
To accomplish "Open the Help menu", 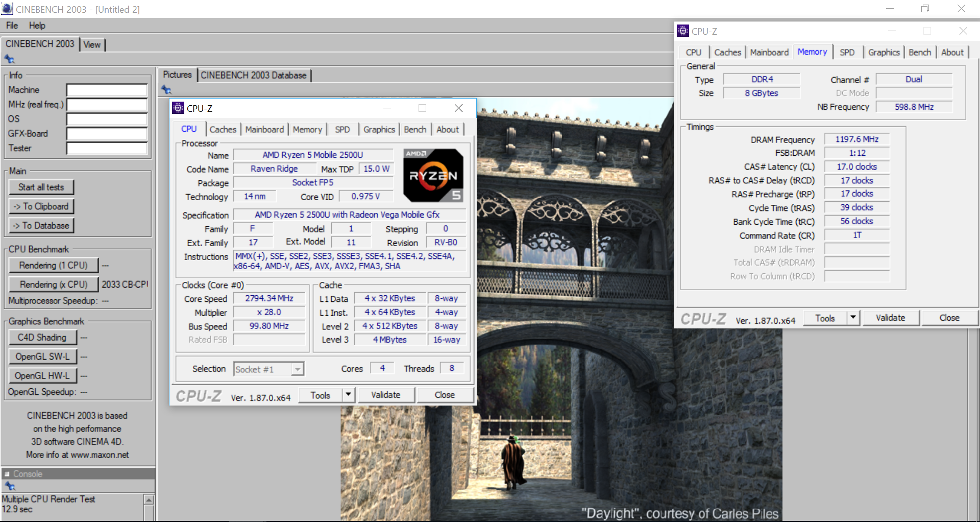I will pos(37,26).
